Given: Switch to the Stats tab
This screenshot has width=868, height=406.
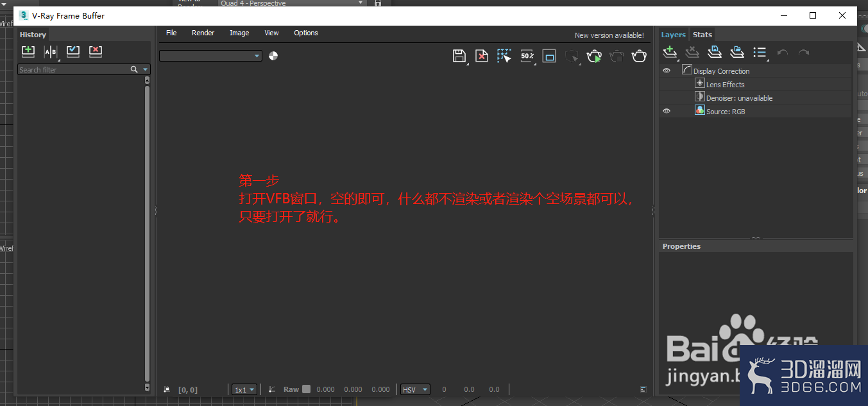Looking at the screenshot, I should [702, 34].
